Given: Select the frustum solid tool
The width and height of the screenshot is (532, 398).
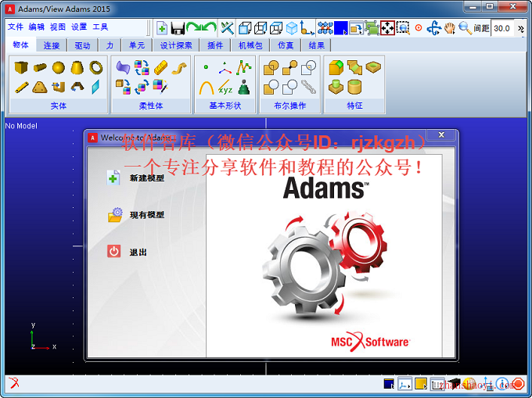Looking at the screenshot, I should tap(77, 67).
